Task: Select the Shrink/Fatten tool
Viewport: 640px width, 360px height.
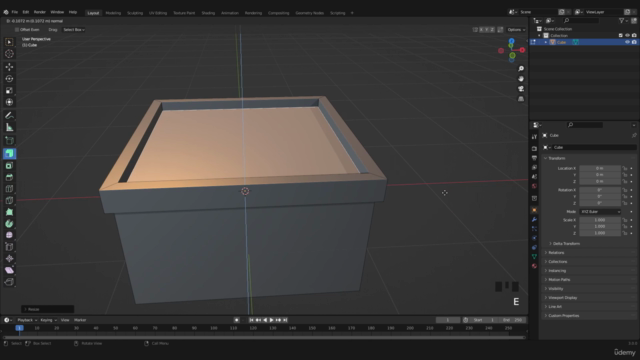Action: click(9, 258)
